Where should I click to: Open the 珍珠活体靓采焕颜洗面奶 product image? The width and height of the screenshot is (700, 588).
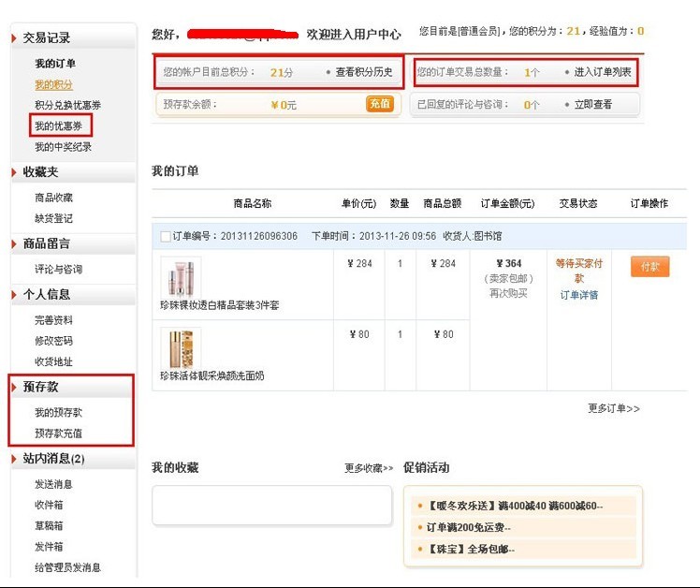181,346
